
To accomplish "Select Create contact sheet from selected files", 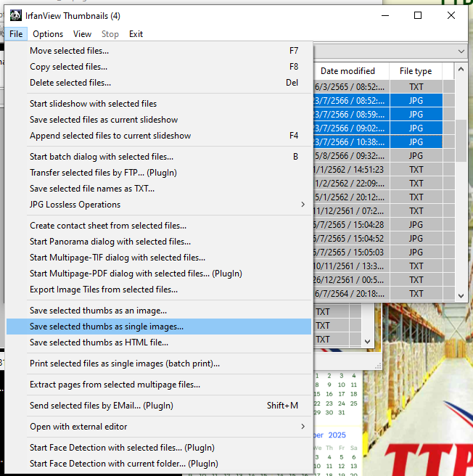I will point(107,226).
